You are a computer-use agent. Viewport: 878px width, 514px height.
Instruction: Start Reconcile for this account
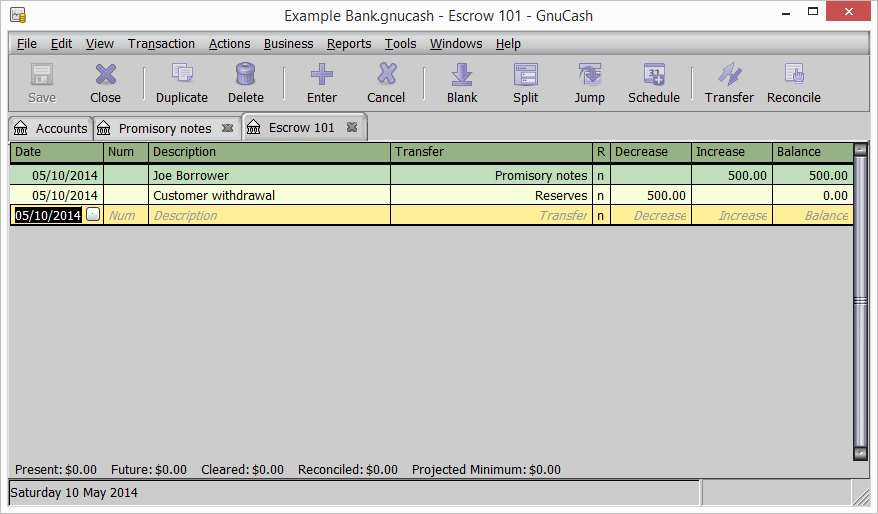794,82
